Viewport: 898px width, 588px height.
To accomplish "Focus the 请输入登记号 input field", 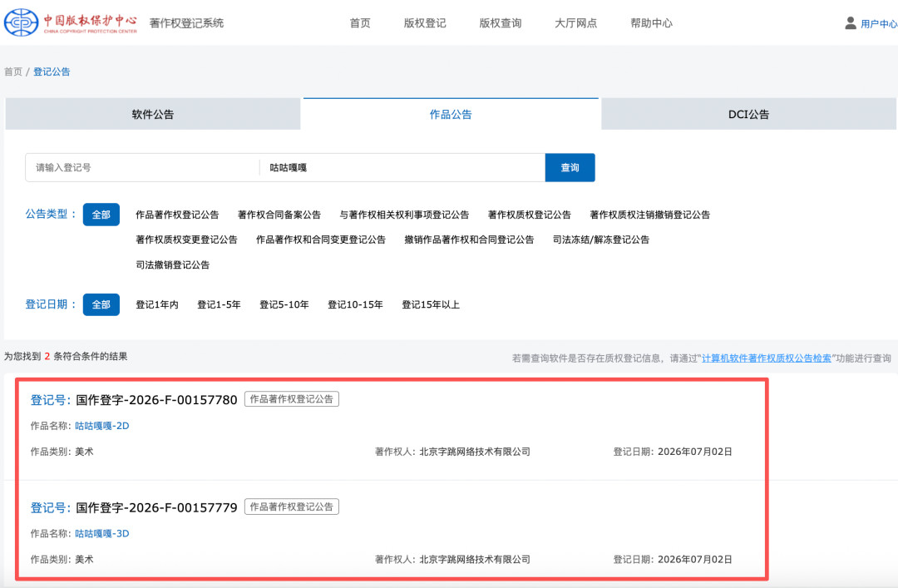I will tap(142, 167).
